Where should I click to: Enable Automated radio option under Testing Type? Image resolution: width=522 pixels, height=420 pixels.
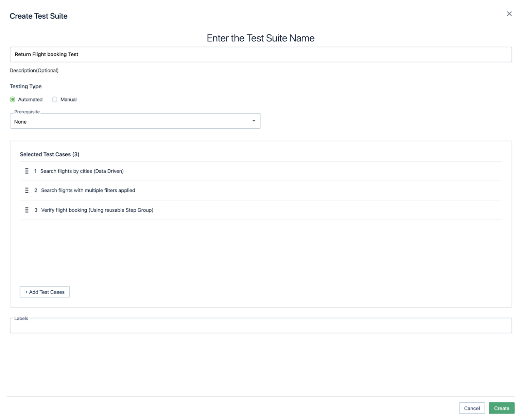(x=13, y=99)
